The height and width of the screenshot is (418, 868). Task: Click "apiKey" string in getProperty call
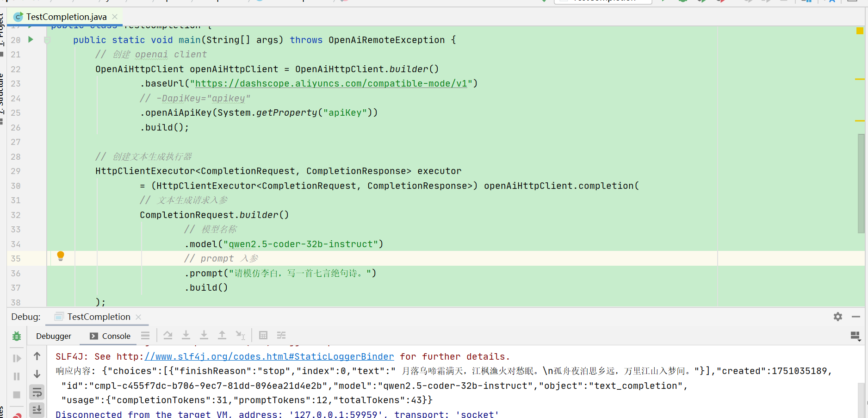[x=345, y=113]
